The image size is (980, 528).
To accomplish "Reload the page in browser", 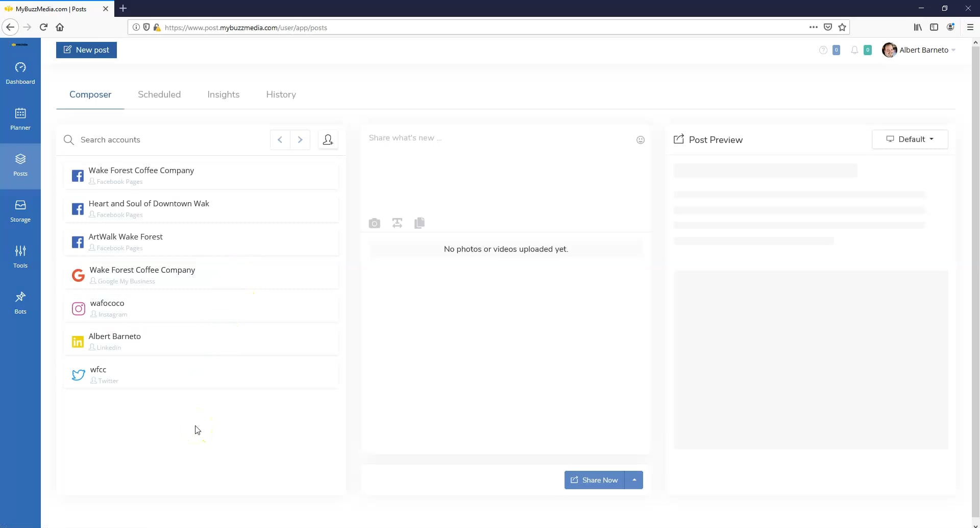I will [43, 27].
